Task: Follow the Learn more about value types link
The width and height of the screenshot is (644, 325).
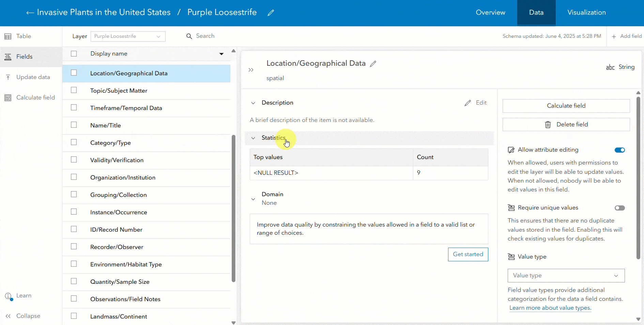Action: click(550, 308)
